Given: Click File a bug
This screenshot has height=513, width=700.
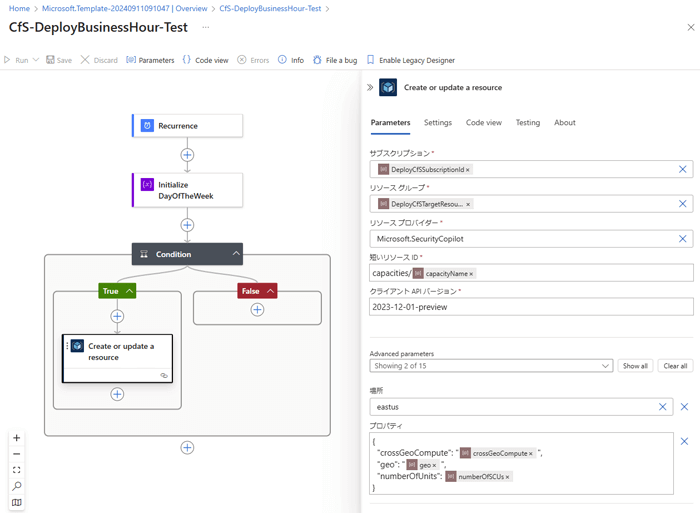Looking at the screenshot, I should pyautogui.click(x=335, y=60).
